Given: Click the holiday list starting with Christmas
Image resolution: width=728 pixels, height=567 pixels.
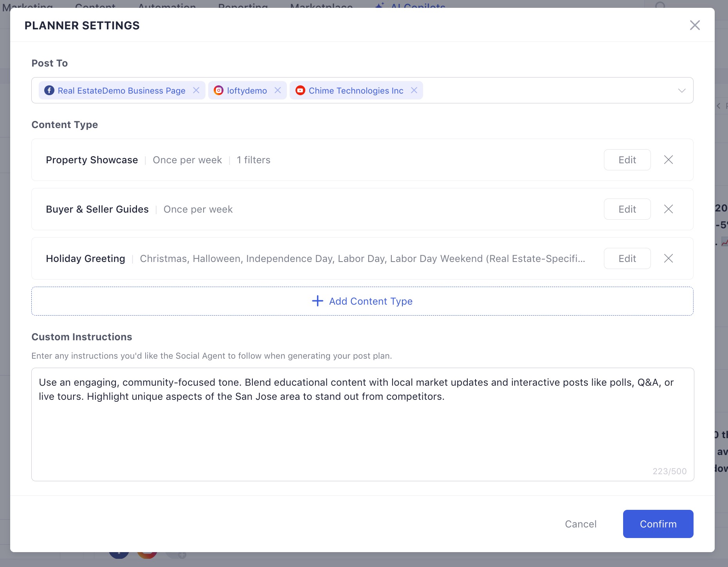Looking at the screenshot, I should (x=362, y=258).
